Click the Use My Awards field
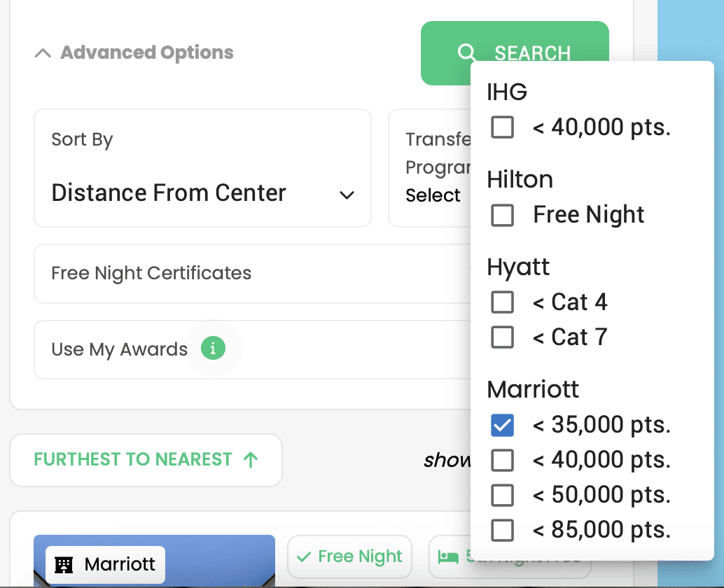The width and height of the screenshot is (724, 588). coord(253,349)
